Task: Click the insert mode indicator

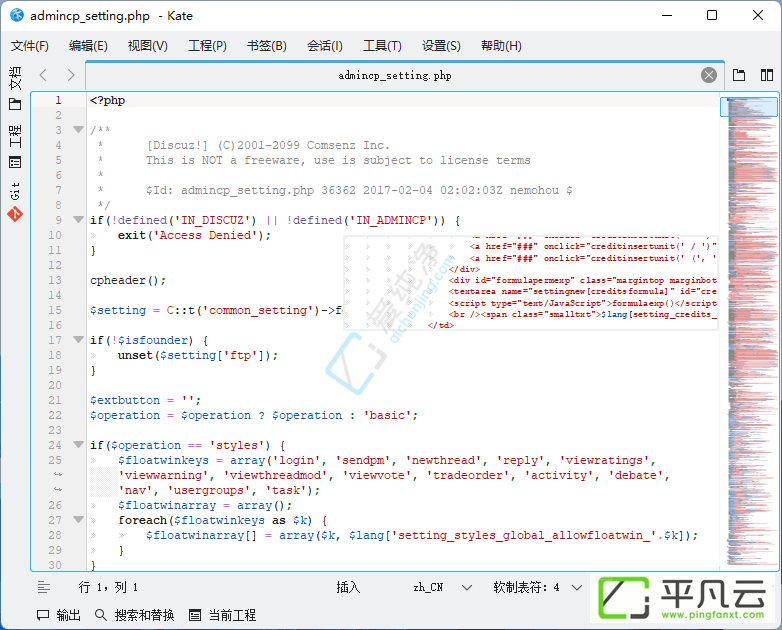Action: 348,587
